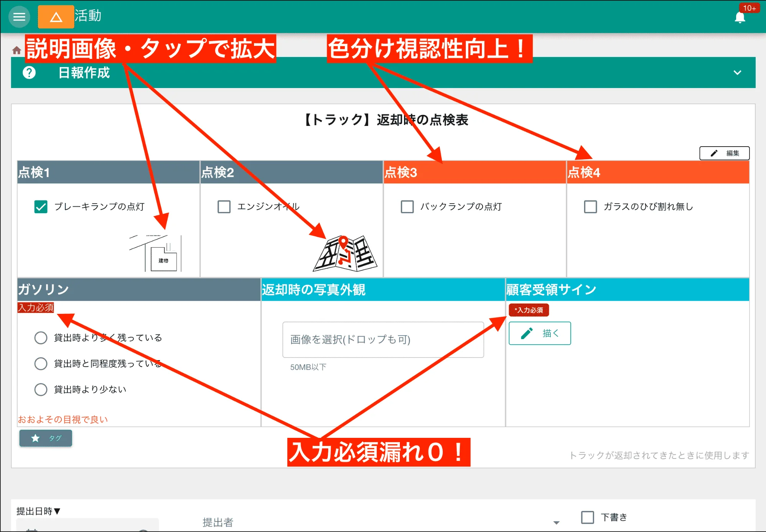Select the 貸出時より少ない radio button

pos(41,389)
